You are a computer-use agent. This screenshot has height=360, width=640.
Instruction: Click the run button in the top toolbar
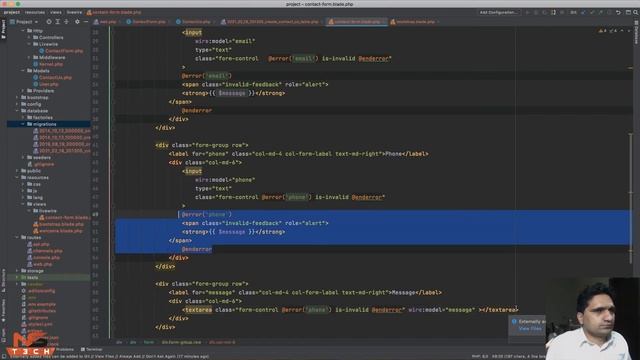coord(527,13)
